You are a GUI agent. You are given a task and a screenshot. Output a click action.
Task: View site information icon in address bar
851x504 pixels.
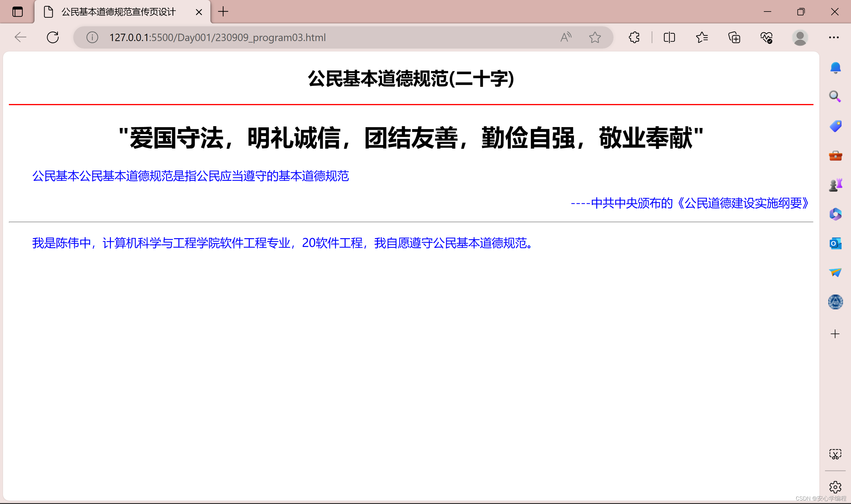[x=92, y=37]
